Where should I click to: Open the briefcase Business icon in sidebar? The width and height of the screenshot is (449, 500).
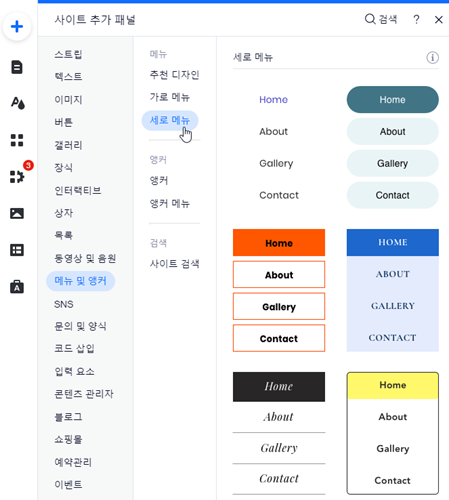click(17, 287)
